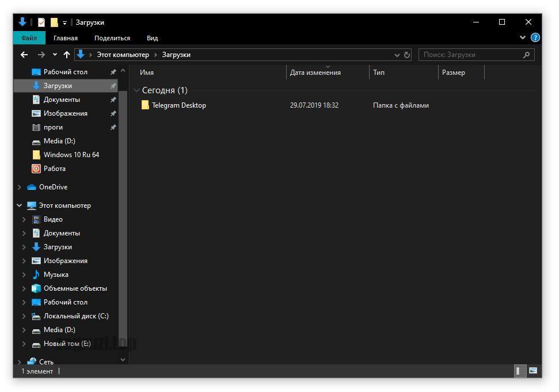Viewport: 559px width, 392px height.
Task: Switch to Large icons view in the status bar
Action: coord(533,371)
